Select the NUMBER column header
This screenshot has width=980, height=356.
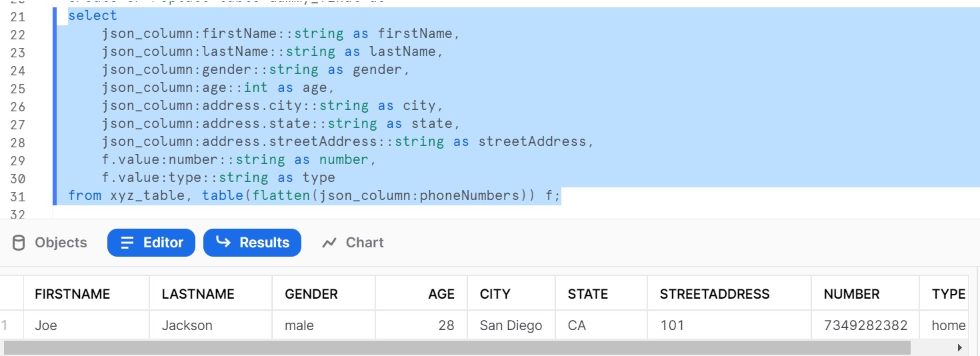[x=851, y=294]
